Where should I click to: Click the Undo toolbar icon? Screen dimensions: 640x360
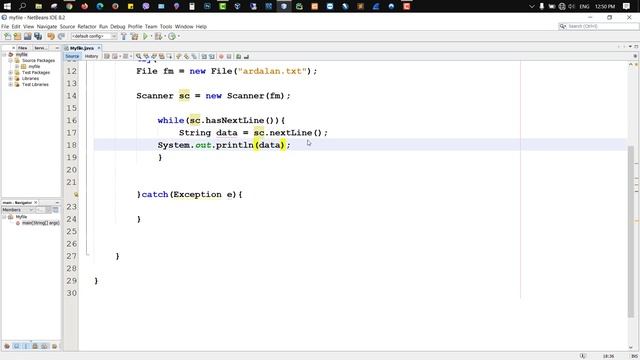[51, 36]
